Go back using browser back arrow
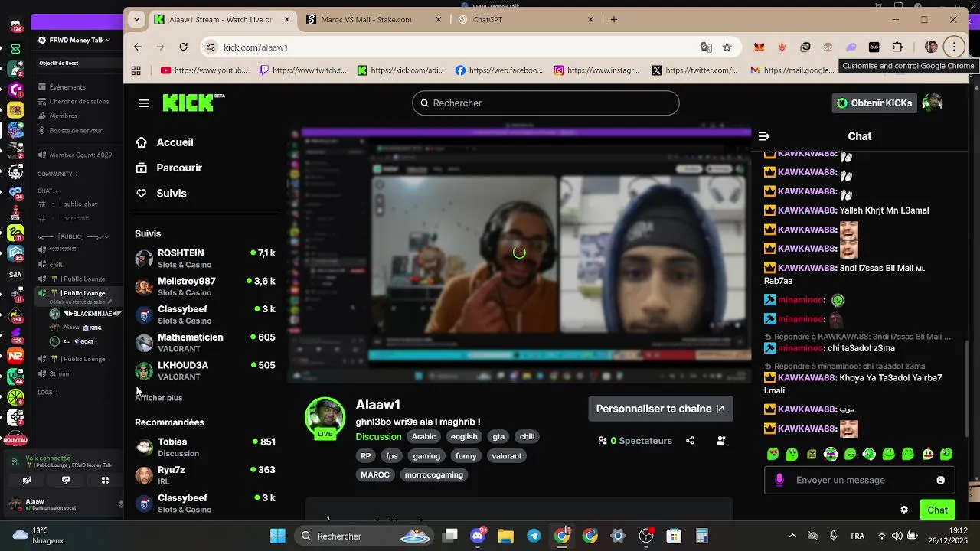980x551 pixels. [x=138, y=47]
